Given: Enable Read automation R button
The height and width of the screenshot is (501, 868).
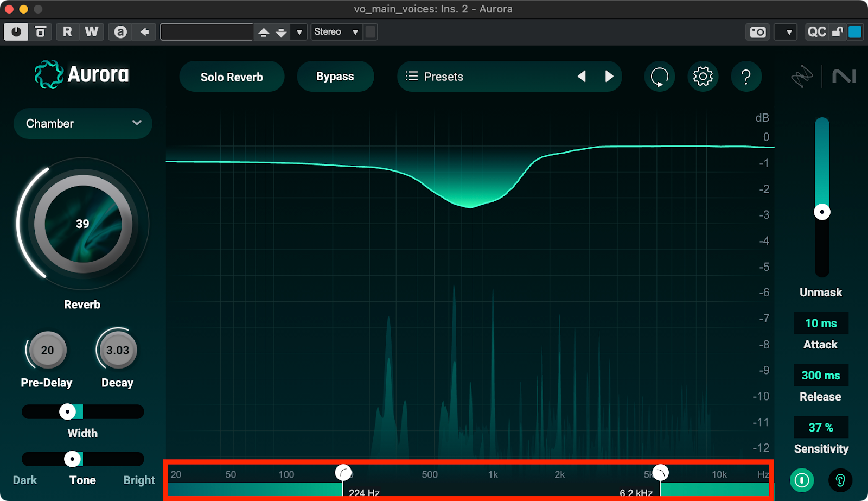Looking at the screenshot, I should tap(67, 32).
